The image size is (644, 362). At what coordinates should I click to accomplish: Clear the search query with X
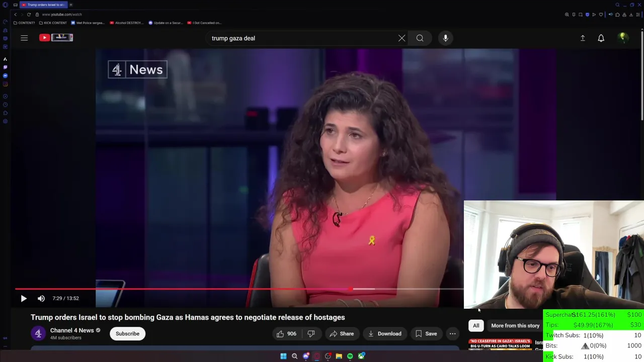[x=401, y=38]
